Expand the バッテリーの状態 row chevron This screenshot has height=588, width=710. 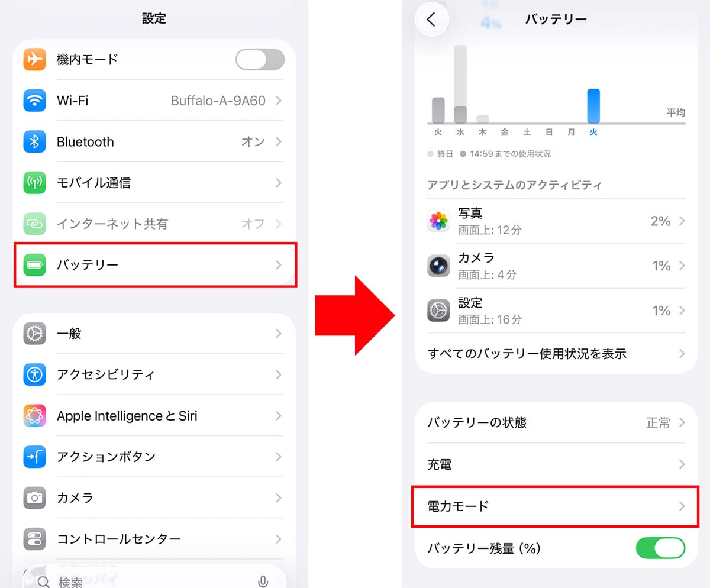682,422
